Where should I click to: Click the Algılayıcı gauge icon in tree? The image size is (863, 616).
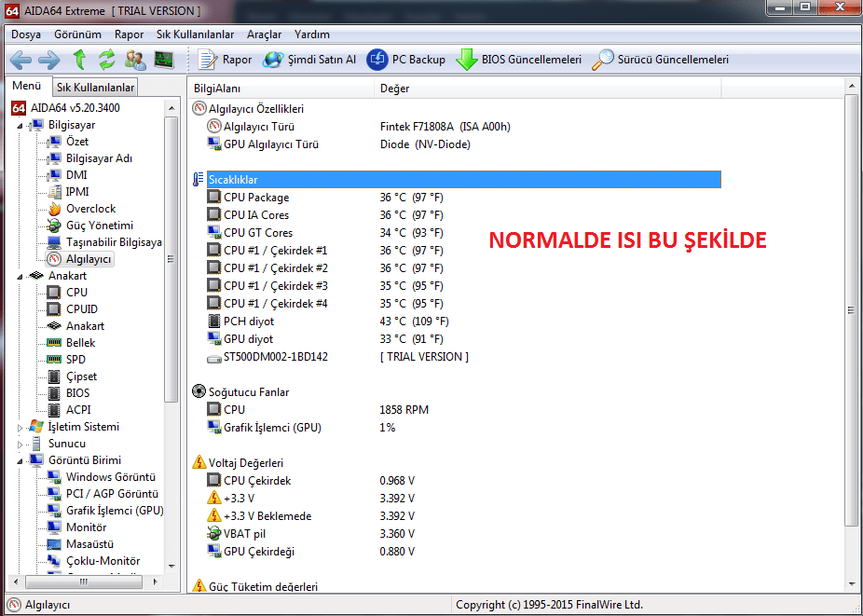pos(54,259)
